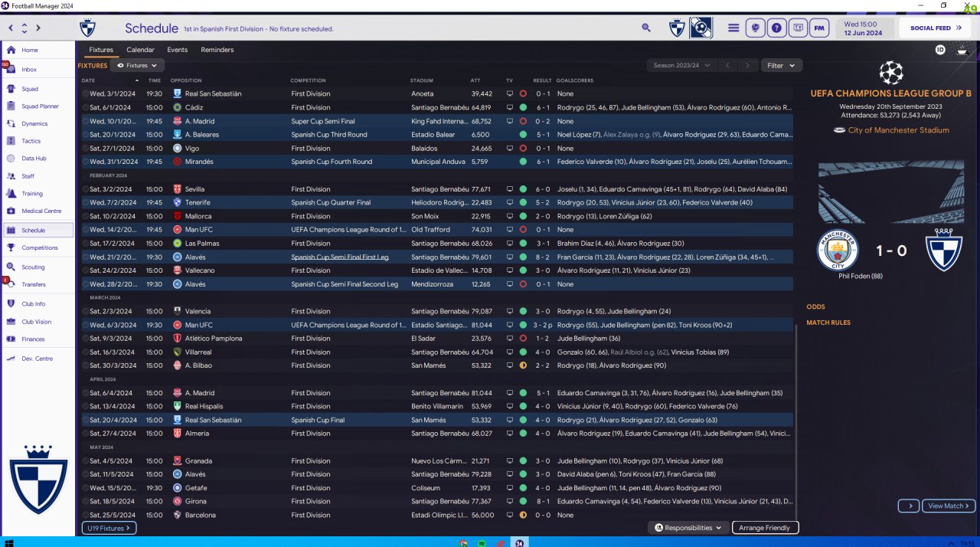
Task: Click the Football Manager taskbar icon
Action: click(520, 542)
